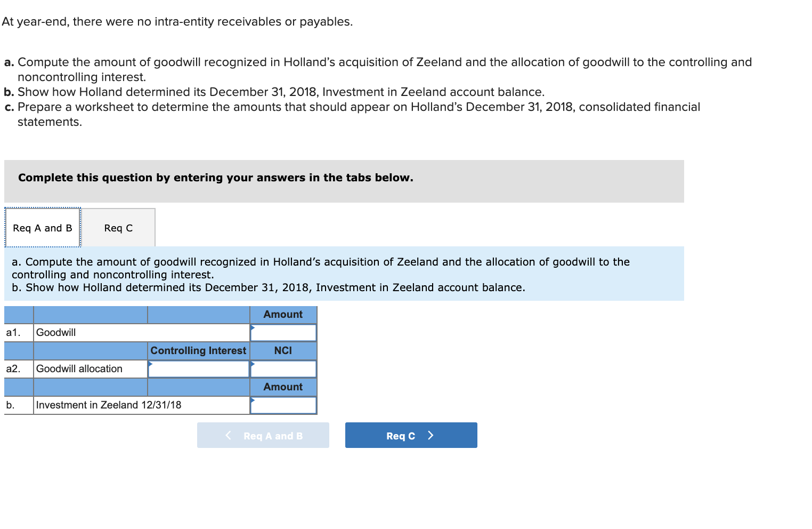Click the Req C navigation button
The width and height of the screenshot is (812, 529).
411,435
